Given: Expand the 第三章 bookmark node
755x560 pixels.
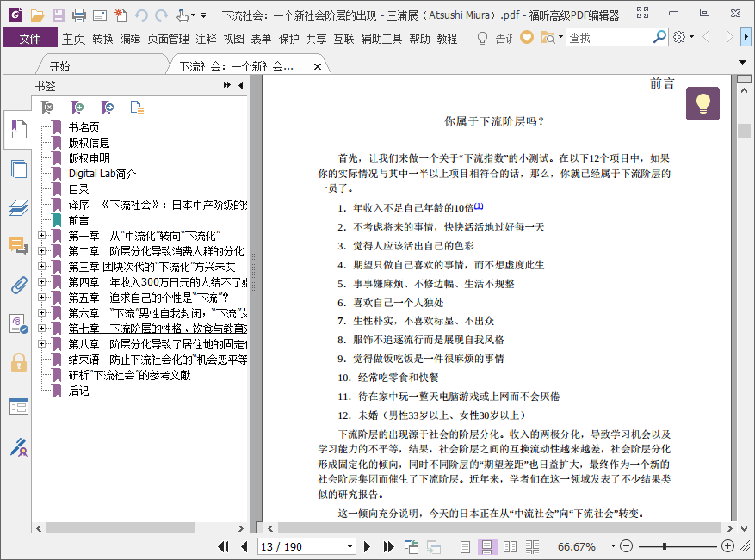Looking at the screenshot, I should click(41, 266).
